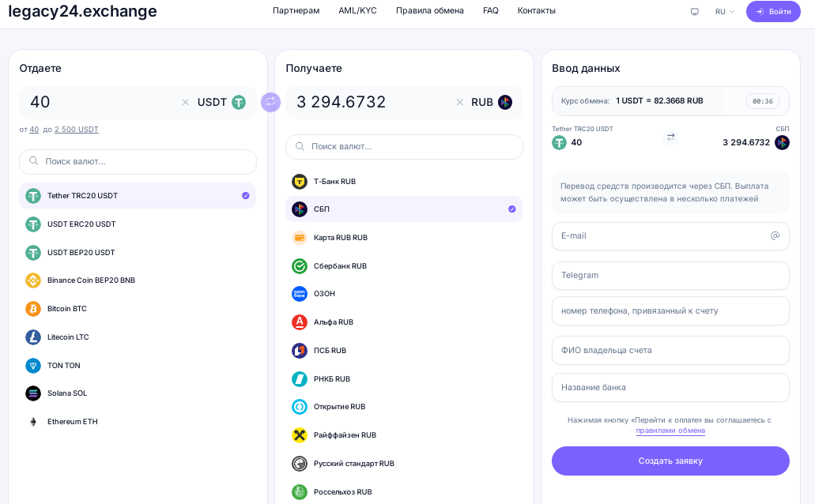Open the FAQ menu item
The image size is (815, 504).
pyautogui.click(x=491, y=10)
